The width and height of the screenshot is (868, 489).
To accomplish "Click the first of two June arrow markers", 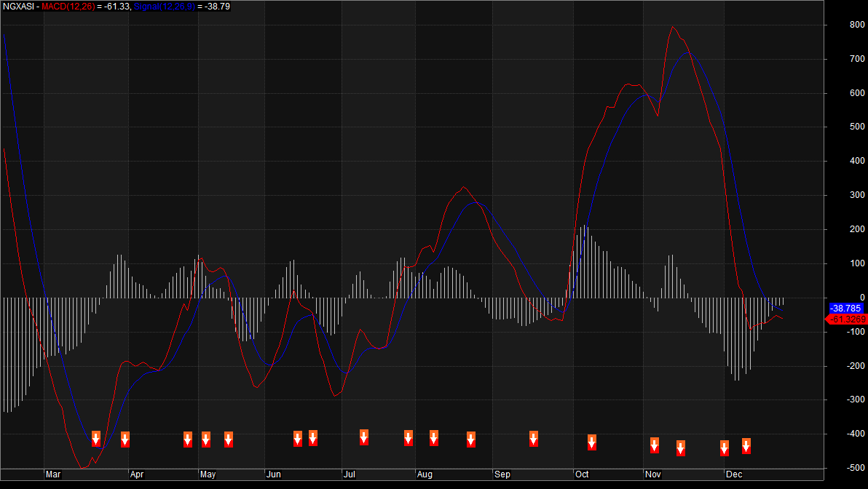I will click(x=298, y=438).
